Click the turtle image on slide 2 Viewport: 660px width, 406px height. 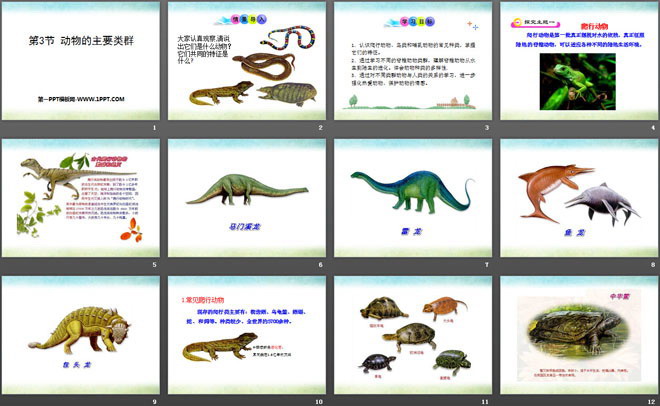pyautogui.click(x=287, y=94)
